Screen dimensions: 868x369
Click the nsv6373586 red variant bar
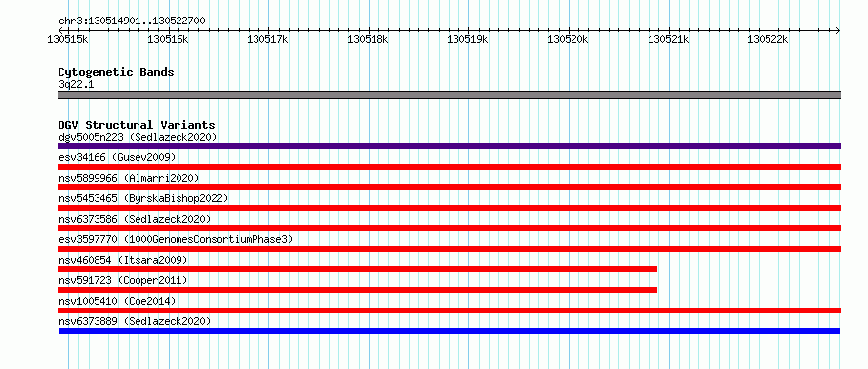point(449,228)
